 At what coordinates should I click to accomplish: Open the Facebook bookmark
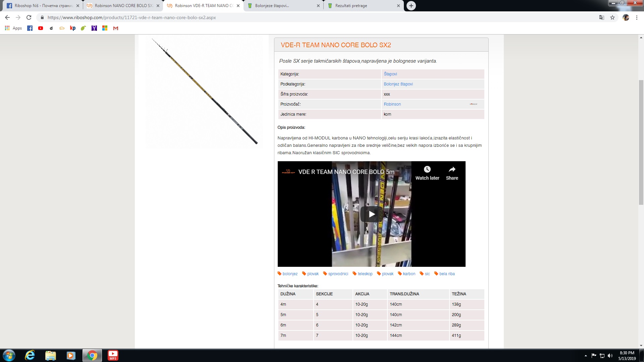[30, 28]
